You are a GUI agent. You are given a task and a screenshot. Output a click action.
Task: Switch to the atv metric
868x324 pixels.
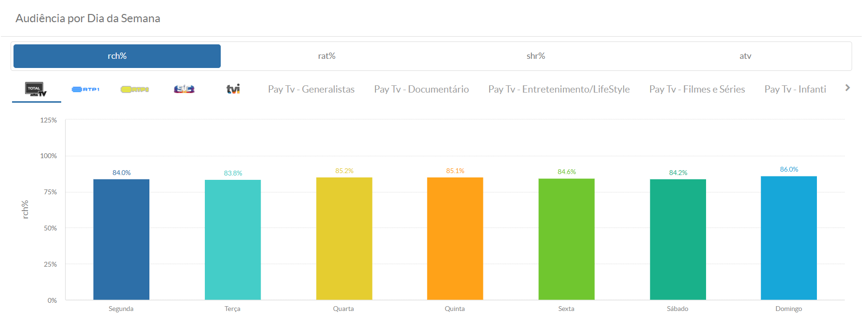[745, 56]
